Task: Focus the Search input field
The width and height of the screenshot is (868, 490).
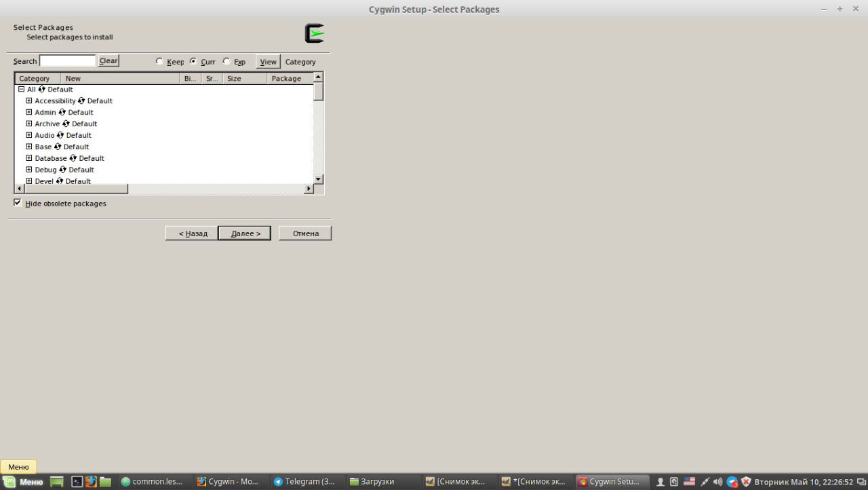Action: [68, 61]
